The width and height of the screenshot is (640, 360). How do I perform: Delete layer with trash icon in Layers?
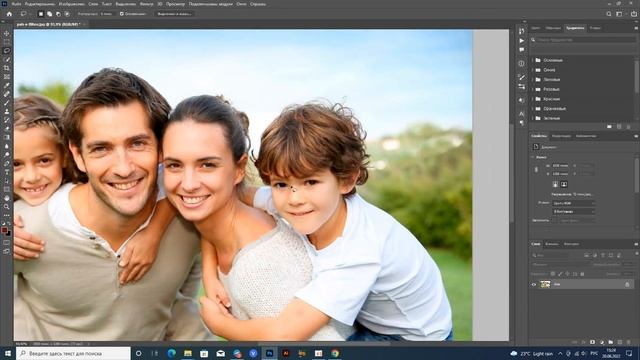(629, 342)
